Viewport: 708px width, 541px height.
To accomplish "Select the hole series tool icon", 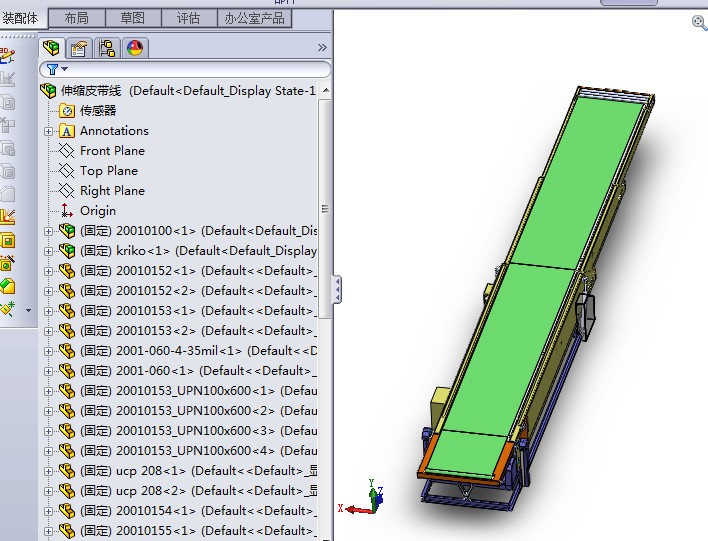I will pos(8,263).
